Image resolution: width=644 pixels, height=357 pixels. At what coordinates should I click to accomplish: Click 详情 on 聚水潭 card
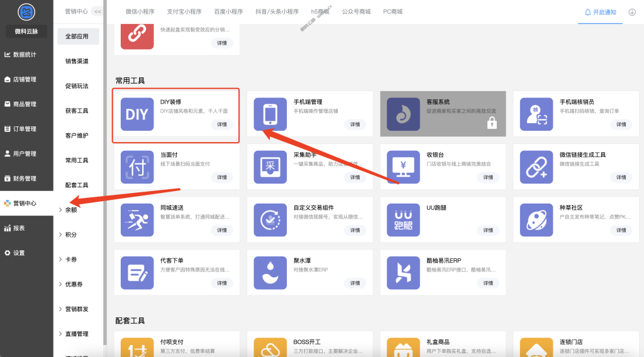pos(355,283)
